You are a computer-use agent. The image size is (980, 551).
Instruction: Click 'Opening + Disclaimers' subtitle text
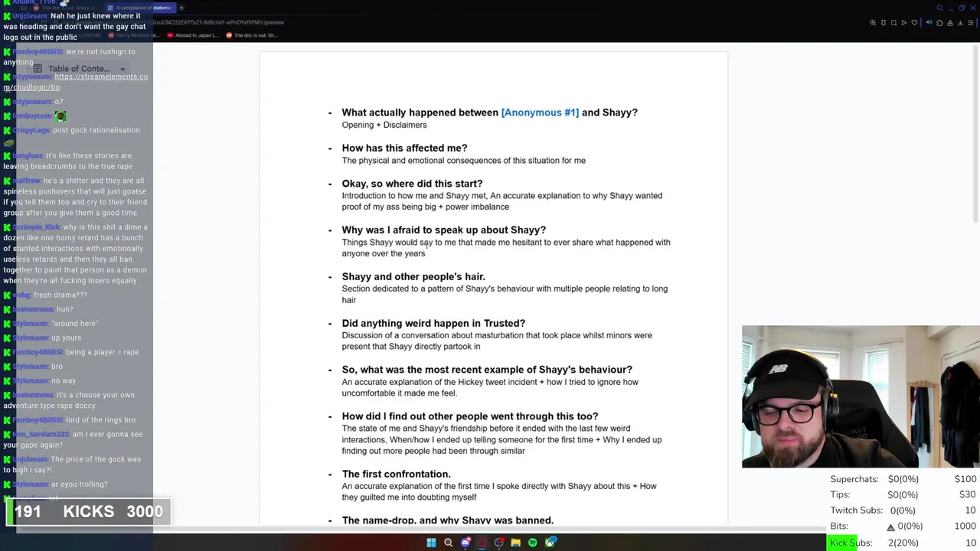pyautogui.click(x=384, y=125)
